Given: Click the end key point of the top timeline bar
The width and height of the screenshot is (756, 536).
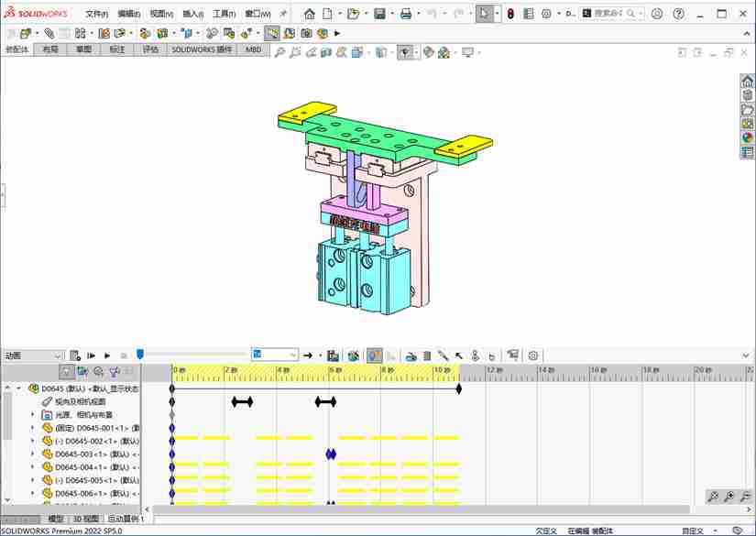Looking at the screenshot, I should [458, 388].
